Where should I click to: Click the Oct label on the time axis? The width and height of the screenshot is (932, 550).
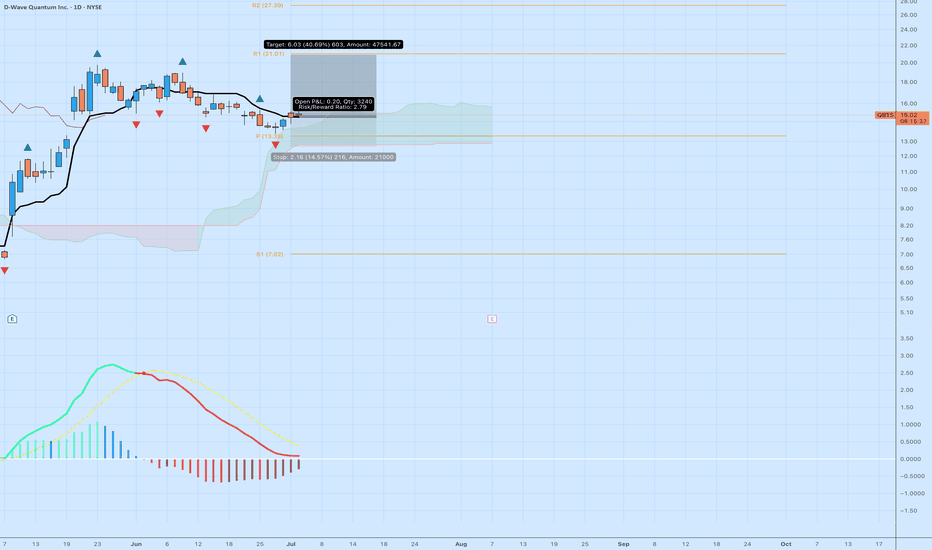[x=786, y=544]
